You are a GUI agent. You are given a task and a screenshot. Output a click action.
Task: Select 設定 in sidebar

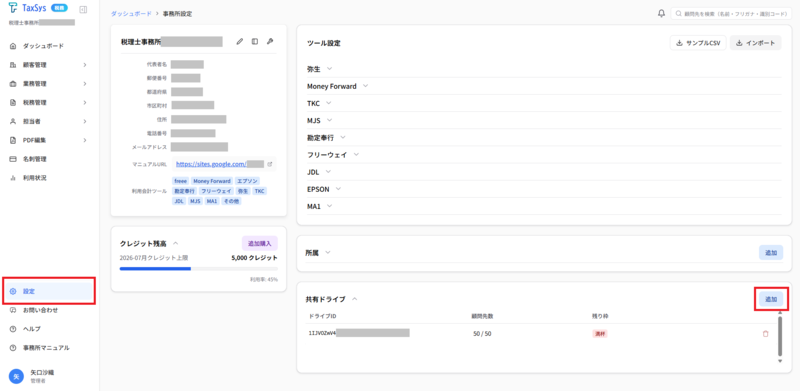(x=50, y=291)
